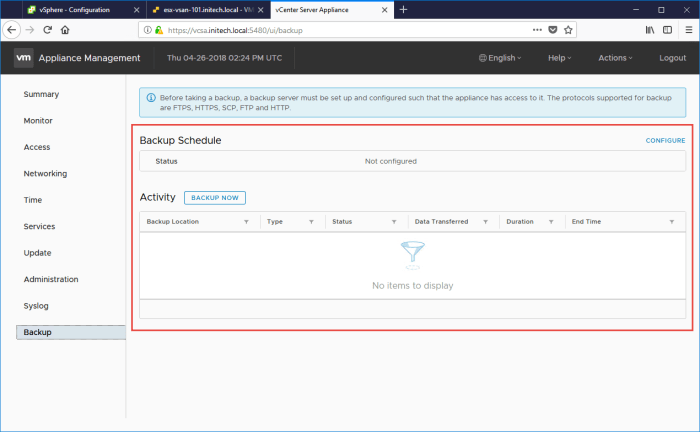This screenshot has width=700, height=432.
Task: Click the browser back arrow
Action: 13,30
